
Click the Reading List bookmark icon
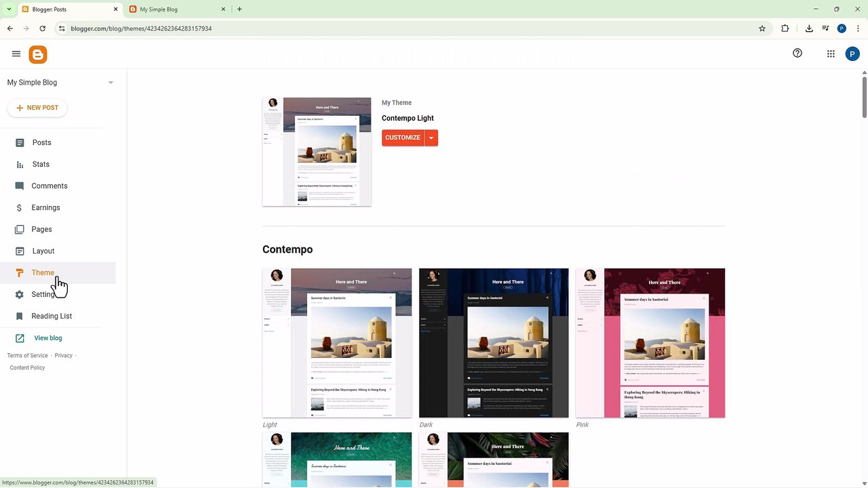(20, 316)
